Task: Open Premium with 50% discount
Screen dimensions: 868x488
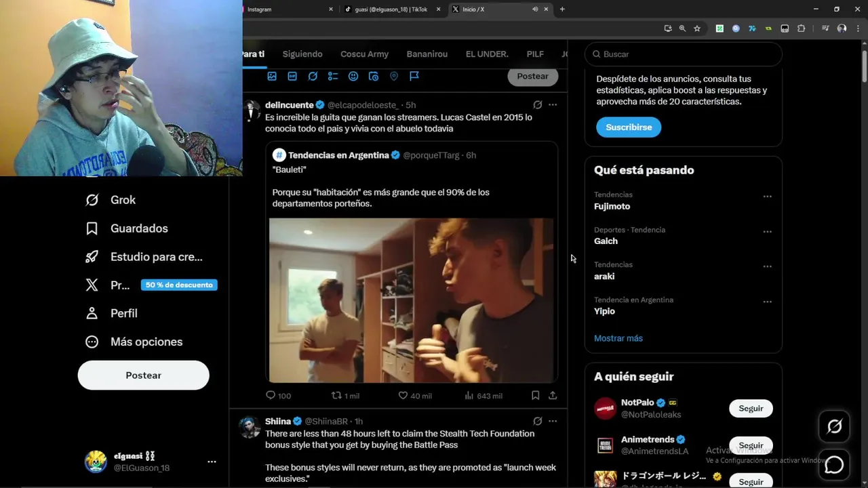Action: [x=150, y=285]
